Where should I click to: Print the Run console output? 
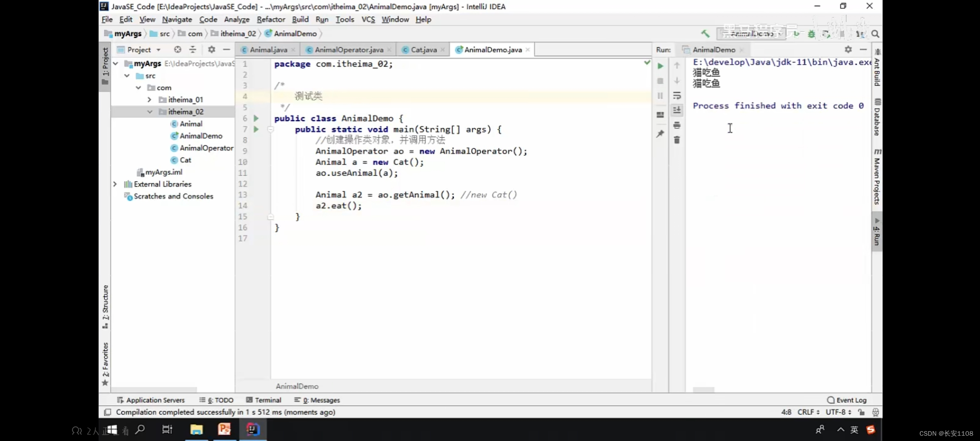677,125
